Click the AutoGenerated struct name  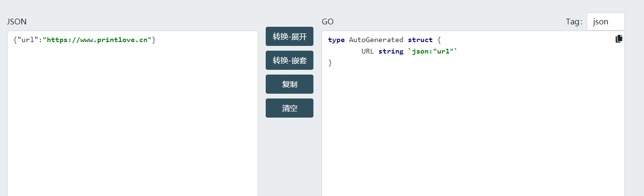click(376, 40)
